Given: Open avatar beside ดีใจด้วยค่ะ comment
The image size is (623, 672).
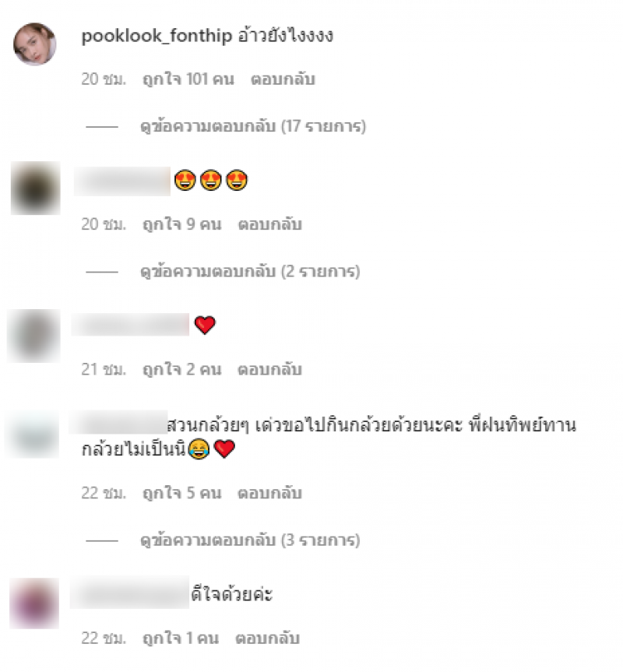Looking at the screenshot, I should (34, 603).
